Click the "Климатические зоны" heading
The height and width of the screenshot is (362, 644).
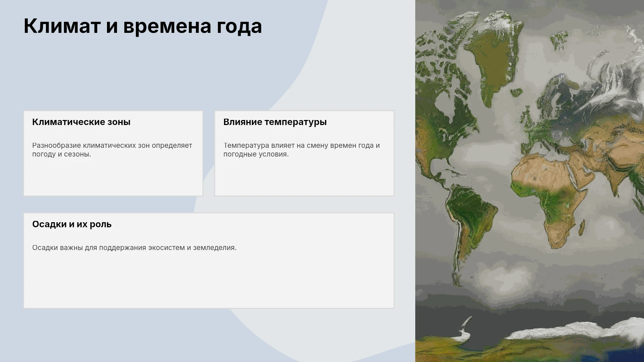pos(81,122)
